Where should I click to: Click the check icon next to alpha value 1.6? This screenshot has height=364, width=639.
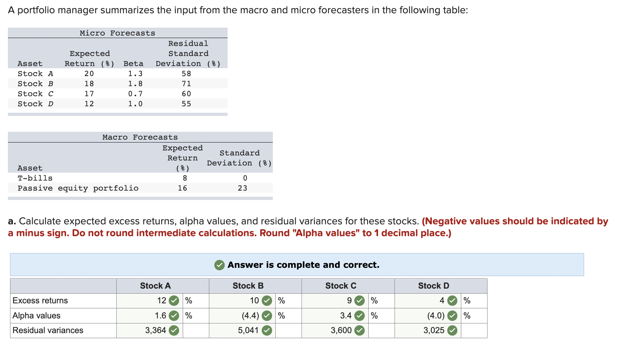[174, 316]
